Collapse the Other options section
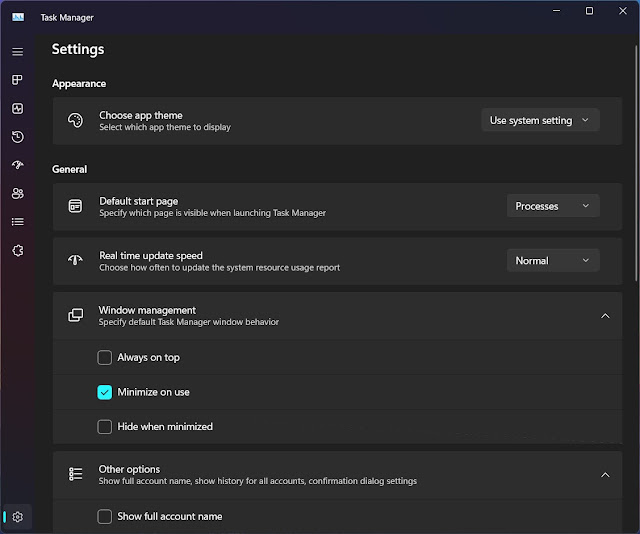This screenshot has width=640, height=534. [x=605, y=474]
